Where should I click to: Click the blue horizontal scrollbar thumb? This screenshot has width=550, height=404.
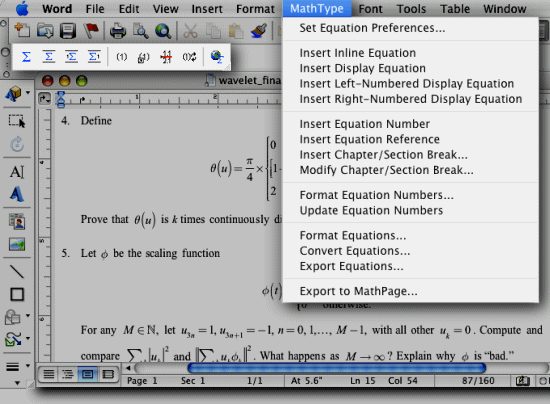(337, 368)
